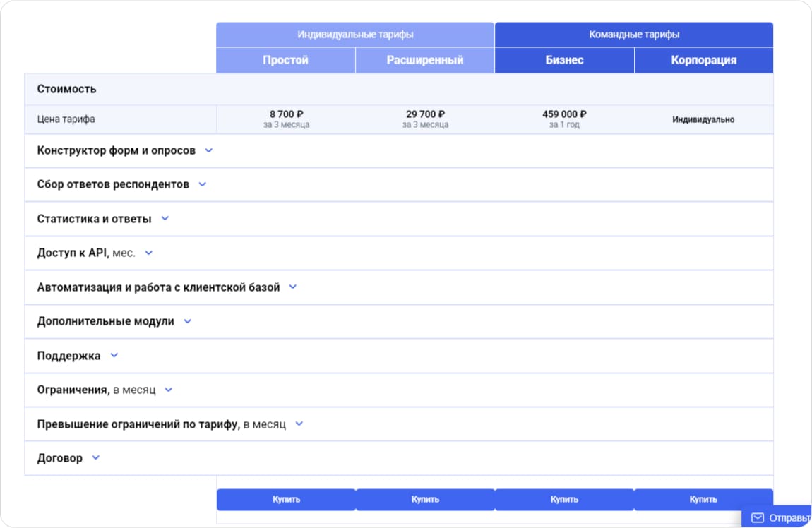Click the Бизнес plan column header

(564, 60)
